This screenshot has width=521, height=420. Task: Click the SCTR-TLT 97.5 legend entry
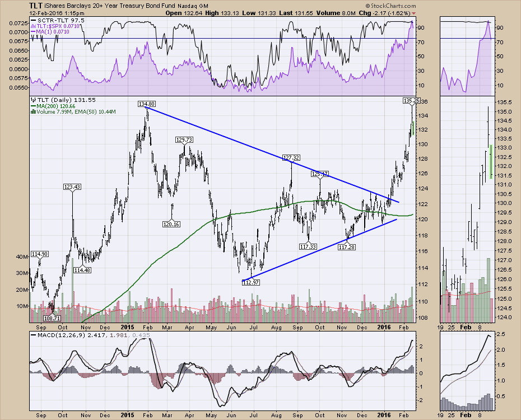click(x=57, y=21)
